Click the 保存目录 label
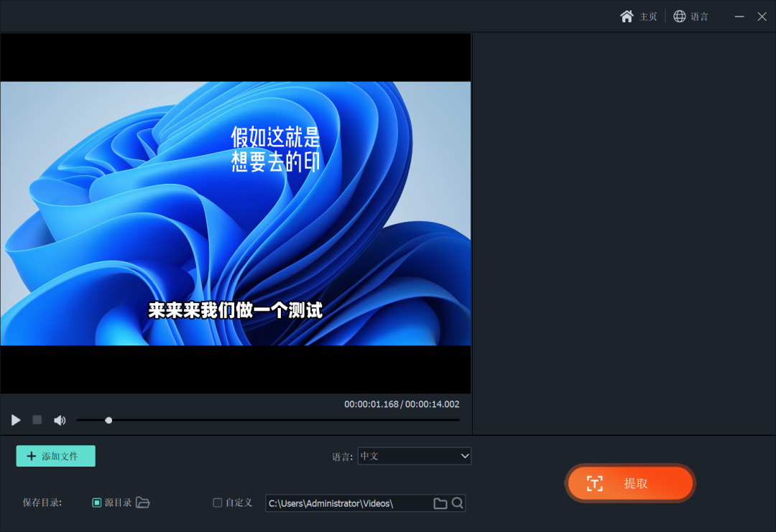Viewport: 776px width, 532px height. [x=42, y=503]
